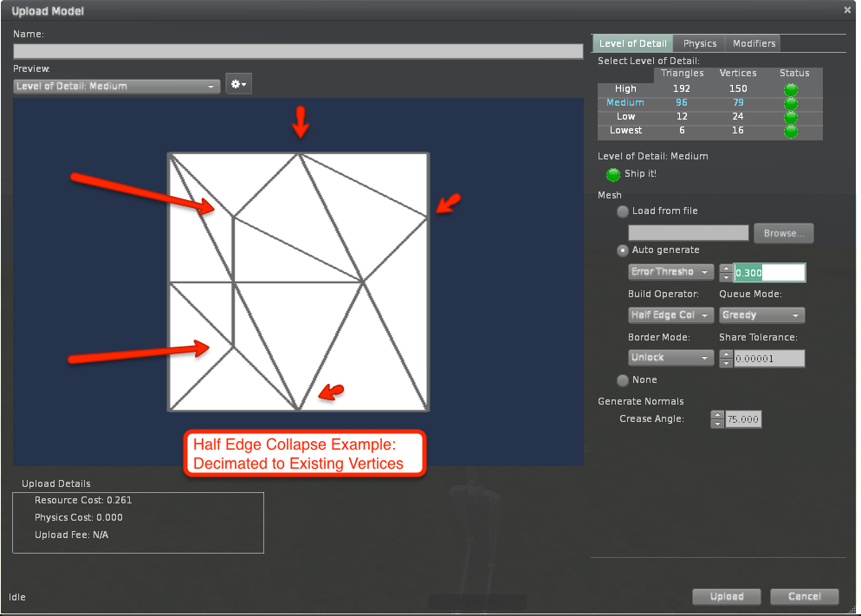Screen dimensions: 861x616
Task: Switch to the Modifiers tab
Action: pos(754,43)
